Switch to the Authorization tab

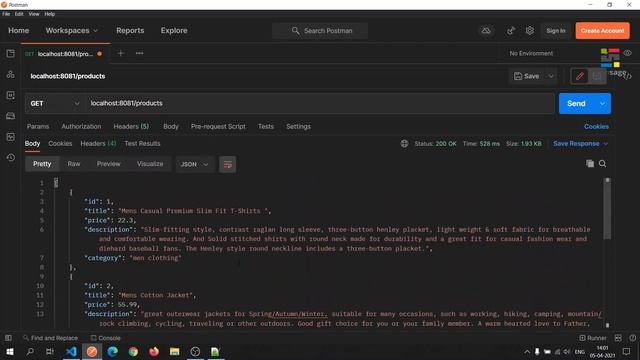coord(81,127)
